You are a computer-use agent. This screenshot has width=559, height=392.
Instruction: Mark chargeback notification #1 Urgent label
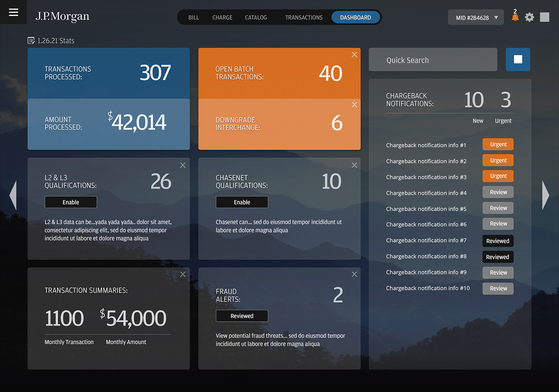(x=498, y=144)
